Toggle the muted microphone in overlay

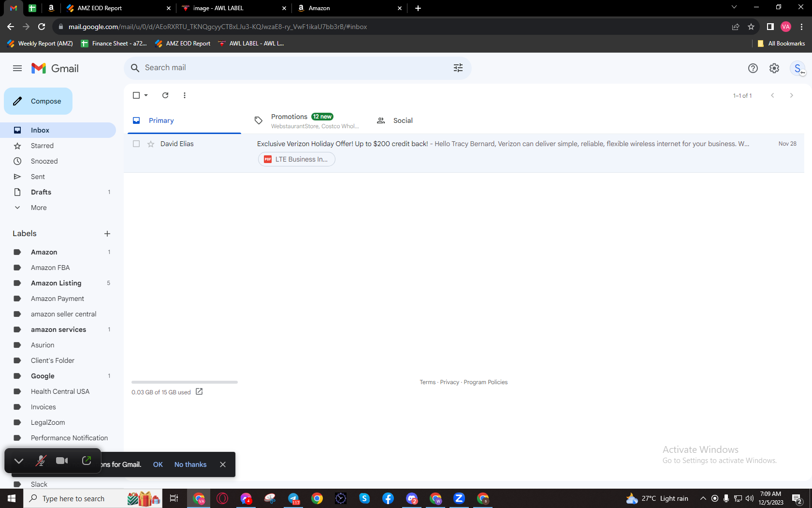[x=41, y=461]
